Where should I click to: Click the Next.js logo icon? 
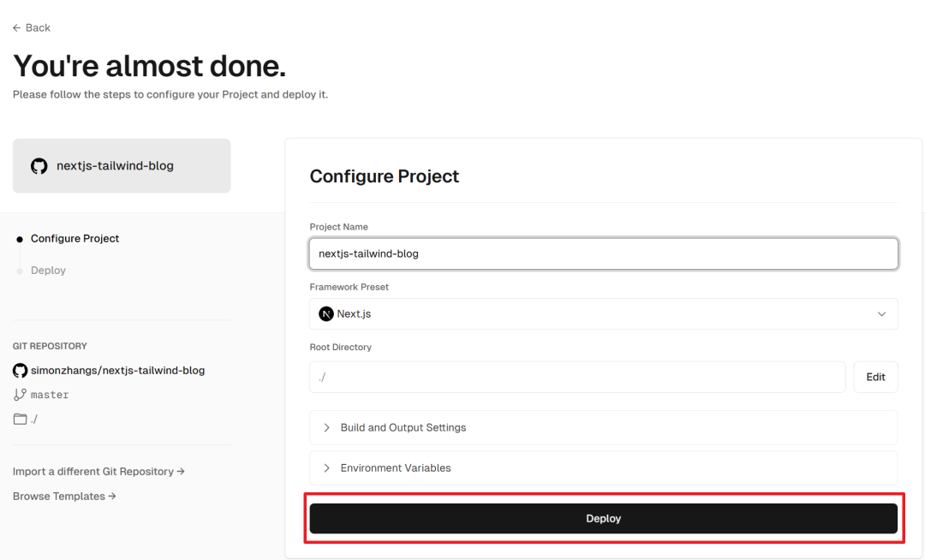(x=326, y=314)
